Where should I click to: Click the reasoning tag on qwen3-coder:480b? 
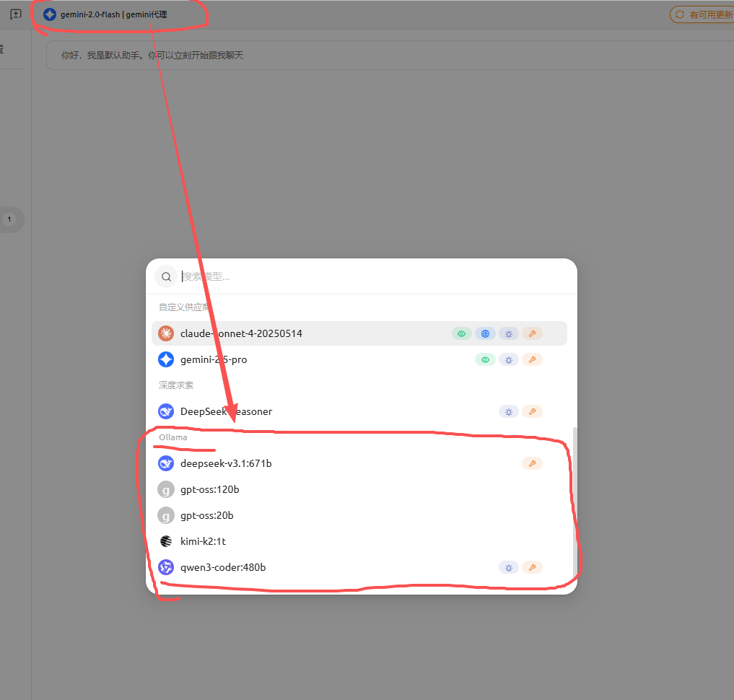(x=509, y=567)
